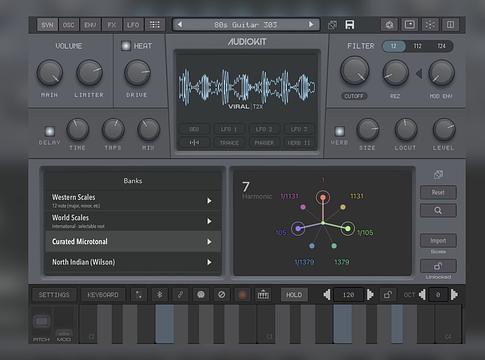Toggle the DELAY on/off light
Image resolution: width=485 pixels, height=360 pixels.
coord(50,131)
